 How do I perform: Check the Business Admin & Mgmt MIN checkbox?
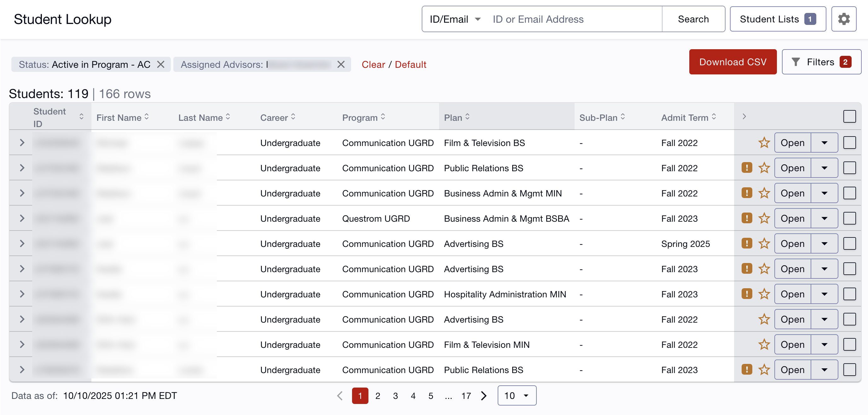[849, 193]
